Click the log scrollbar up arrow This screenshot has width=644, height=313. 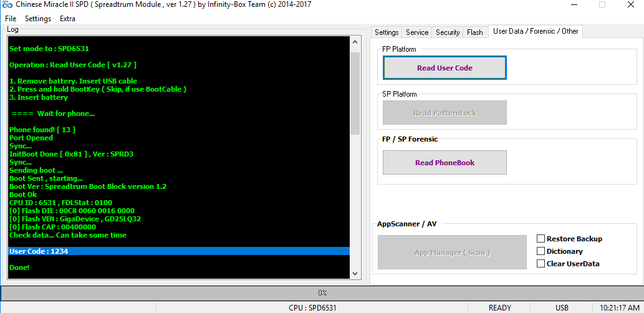pyautogui.click(x=355, y=42)
